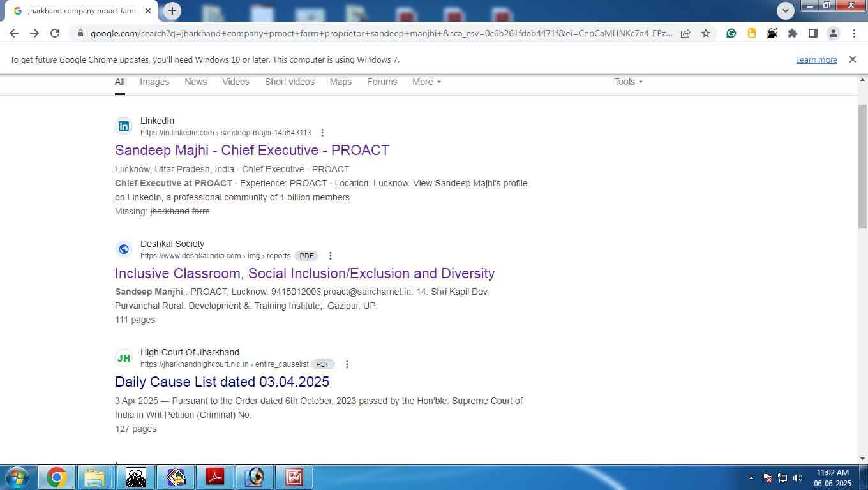
Task: Click the vertical scrollbar thumb
Action: click(x=862, y=166)
